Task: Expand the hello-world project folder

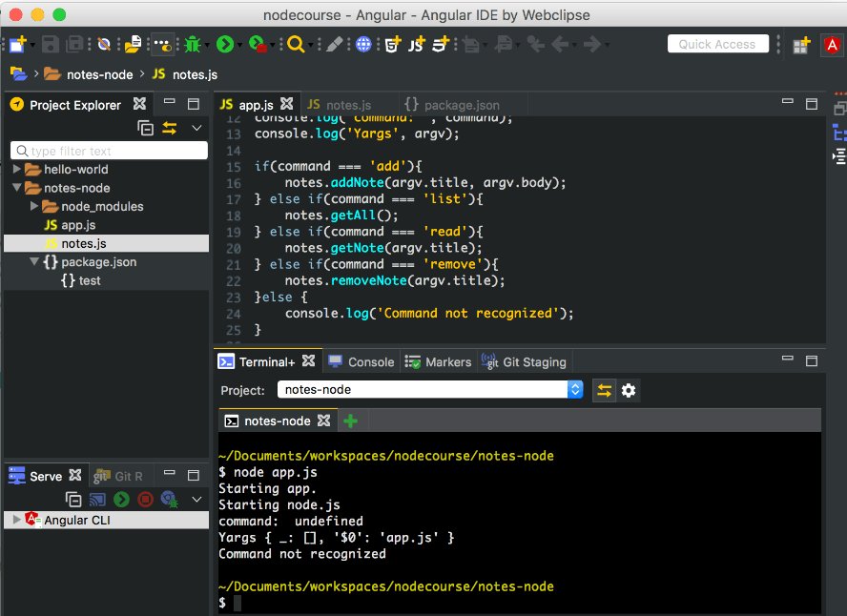Action: tap(17, 169)
